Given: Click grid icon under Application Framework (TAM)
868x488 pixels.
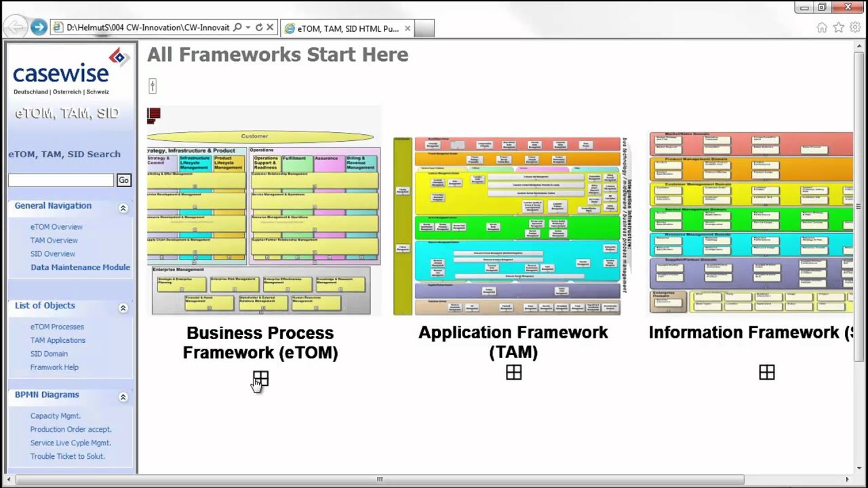Looking at the screenshot, I should [x=513, y=372].
